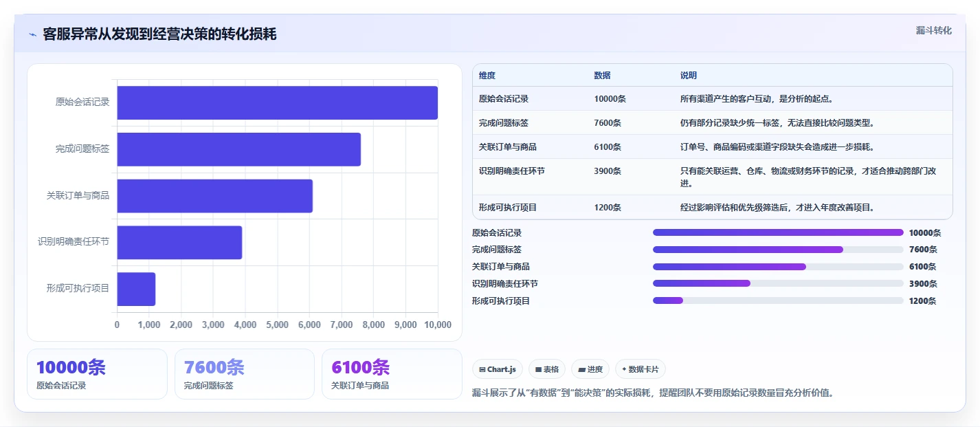
Task: Click the 6100条 cell in the table
Action: [608, 147]
